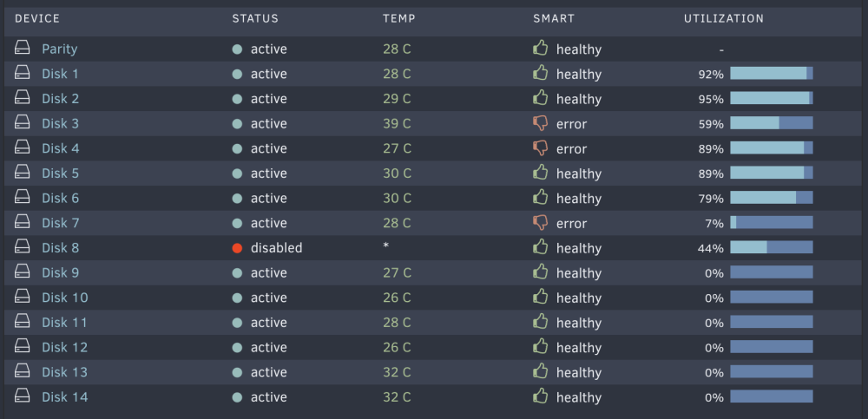The height and width of the screenshot is (419, 868).
Task: Click the Disk 8 drive icon
Action: (23, 246)
